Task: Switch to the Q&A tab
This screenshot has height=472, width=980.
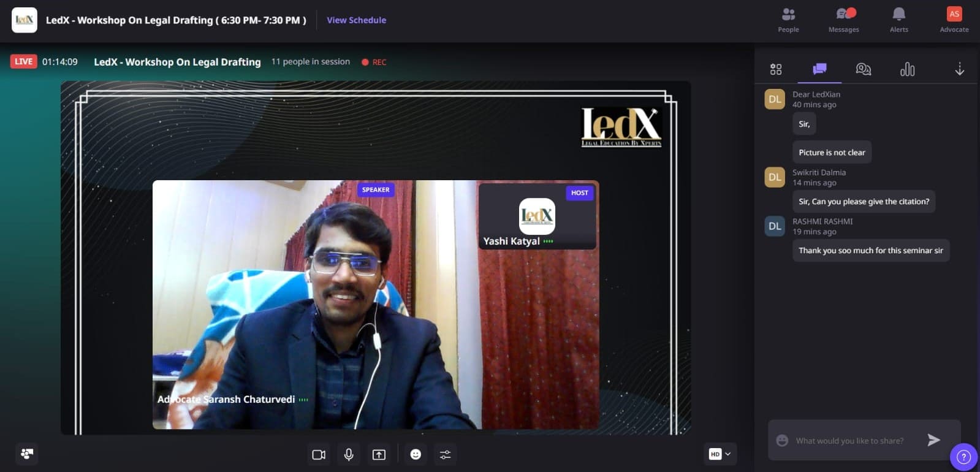Action: click(863, 69)
